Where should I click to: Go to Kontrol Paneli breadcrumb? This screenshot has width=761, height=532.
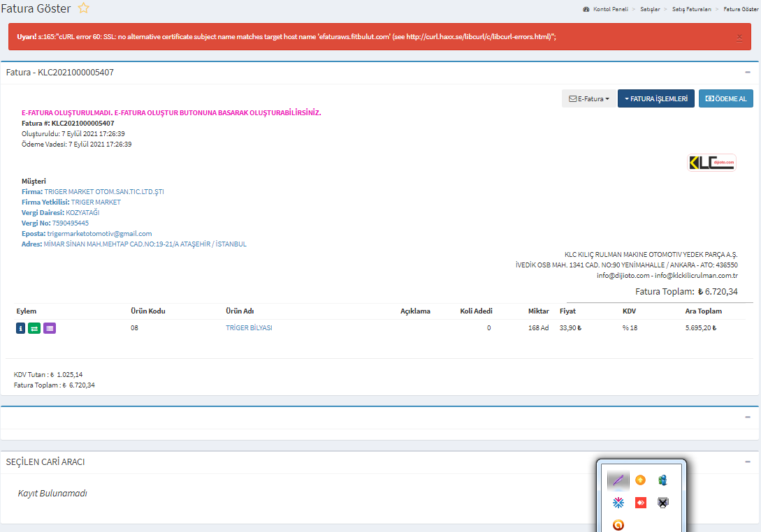609,9
